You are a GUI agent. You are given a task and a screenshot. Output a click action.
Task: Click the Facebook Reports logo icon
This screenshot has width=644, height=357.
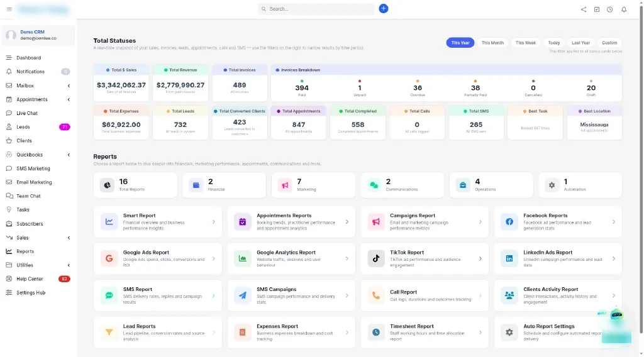click(x=509, y=222)
